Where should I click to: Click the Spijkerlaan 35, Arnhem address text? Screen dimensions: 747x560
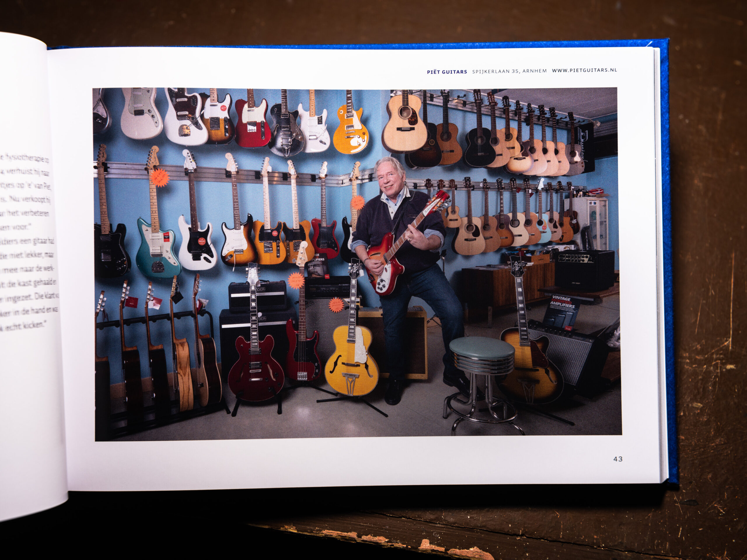click(x=509, y=71)
